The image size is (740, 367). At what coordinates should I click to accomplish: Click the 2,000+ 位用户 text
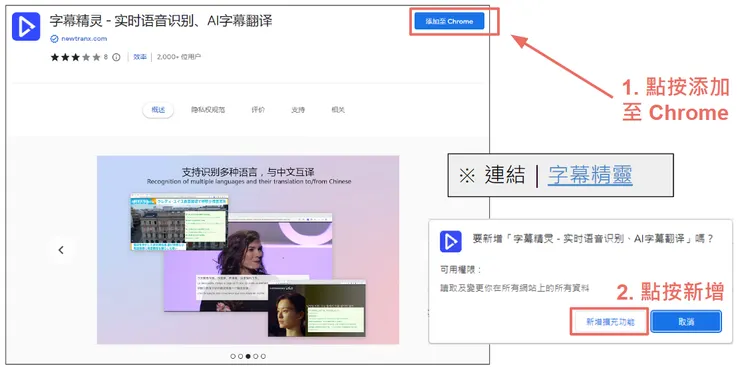[179, 57]
